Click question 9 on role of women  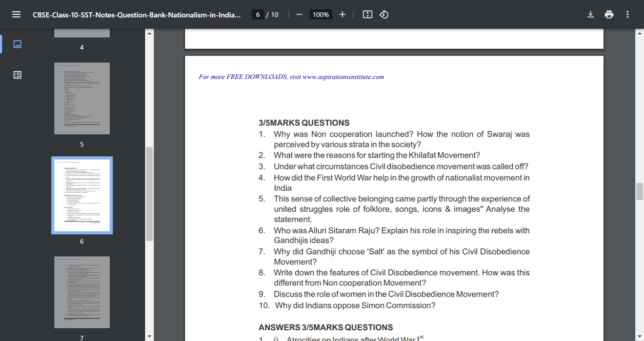378,294
